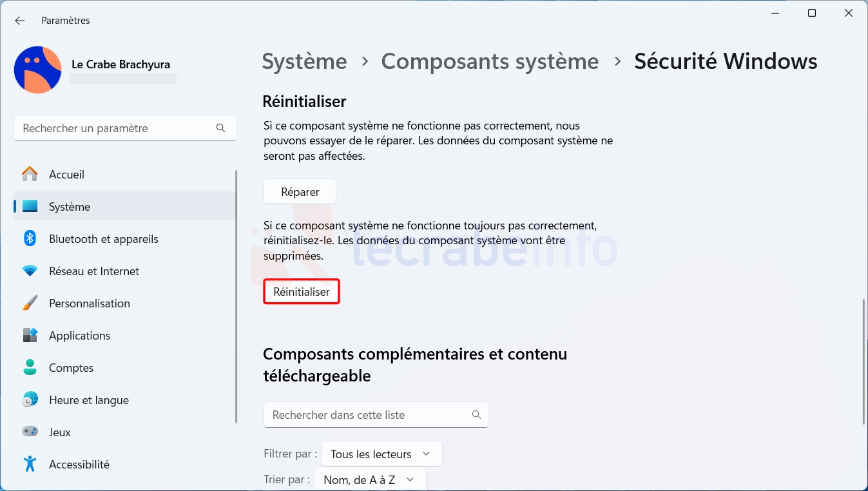This screenshot has height=491, width=868.
Task: Click the Réinitialiser button
Action: [302, 292]
